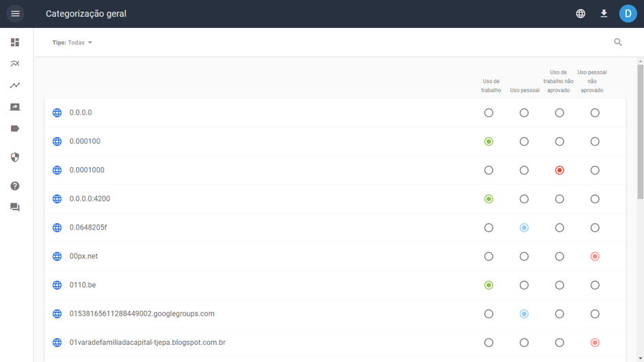The image size is (644, 362).
Task: Expand the Tipo: Todas filter dropdown
Action: point(72,43)
